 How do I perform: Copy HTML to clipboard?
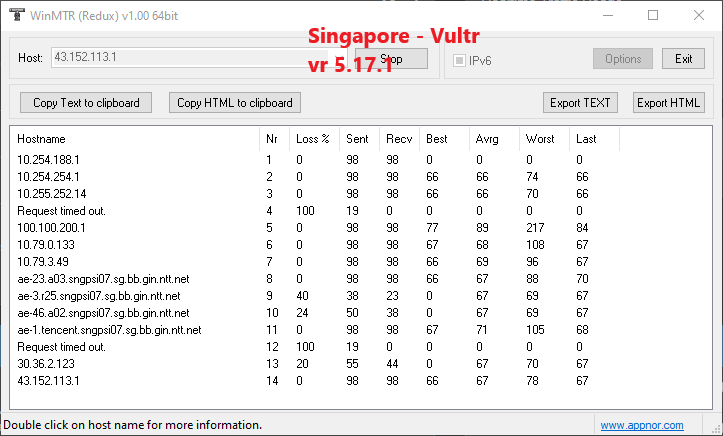(x=235, y=102)
